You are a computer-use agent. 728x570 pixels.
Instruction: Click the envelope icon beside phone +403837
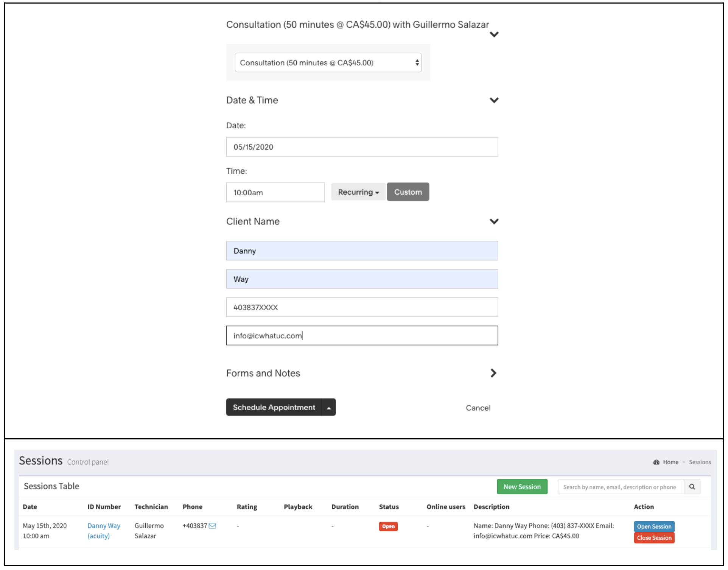212,526
